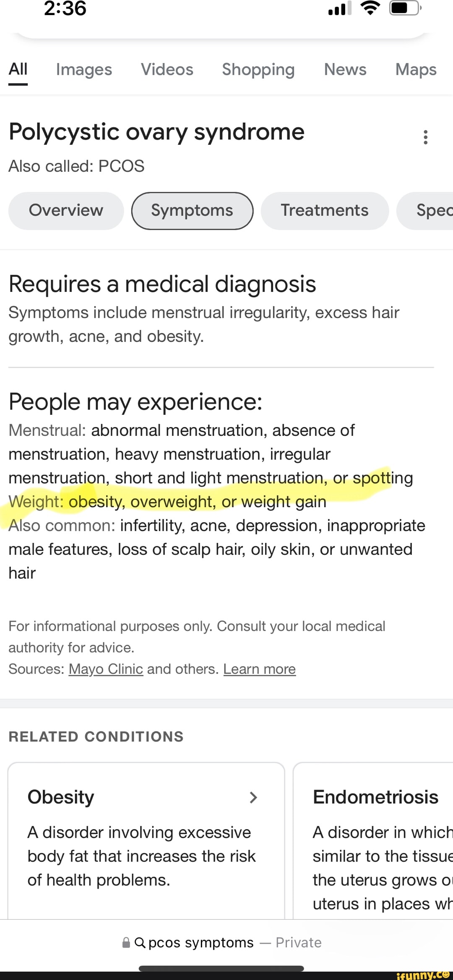Select the Symptoms chip

(x=192, y=210)
